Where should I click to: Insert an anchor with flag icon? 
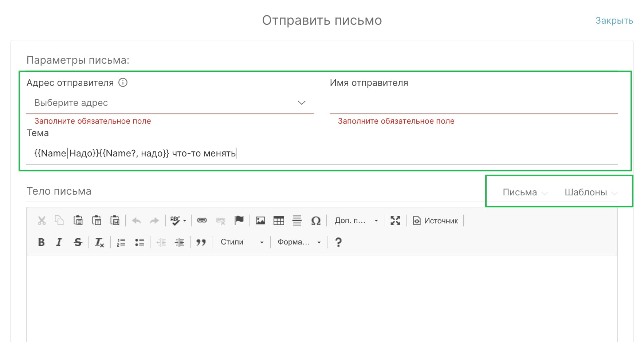pyautogui.click(x=239, y=220)
